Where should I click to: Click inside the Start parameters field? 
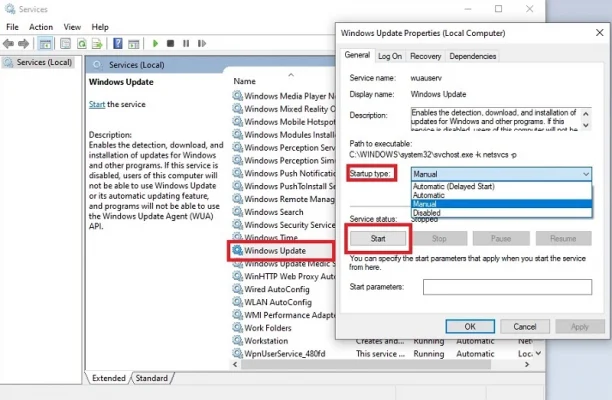click(x=507, y=287)
